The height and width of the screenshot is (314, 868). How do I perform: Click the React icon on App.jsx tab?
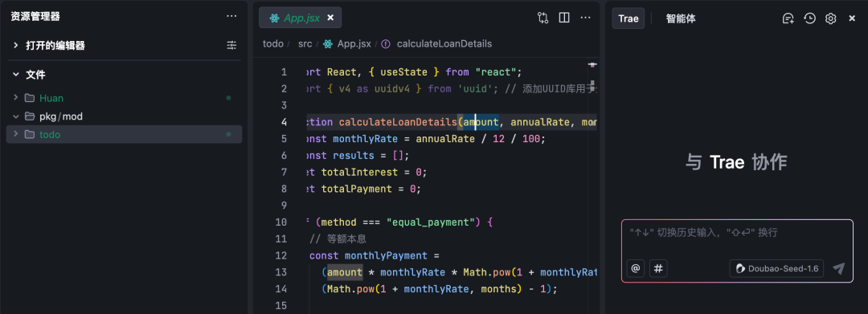point(274,18)
